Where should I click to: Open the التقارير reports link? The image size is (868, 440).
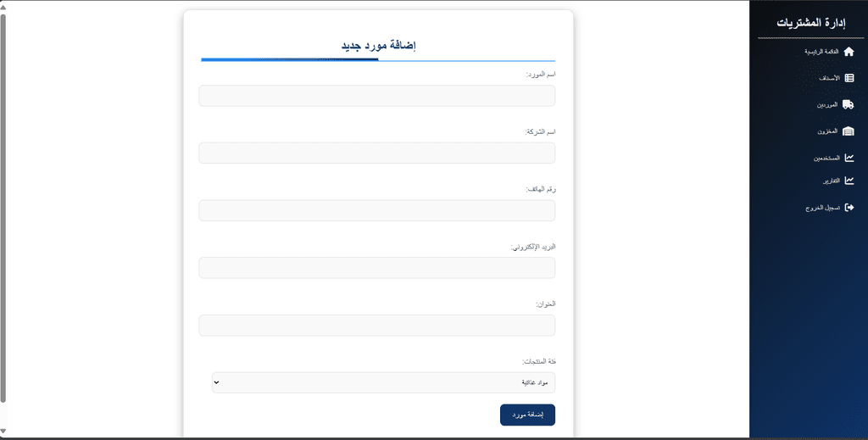pos(831,181)
